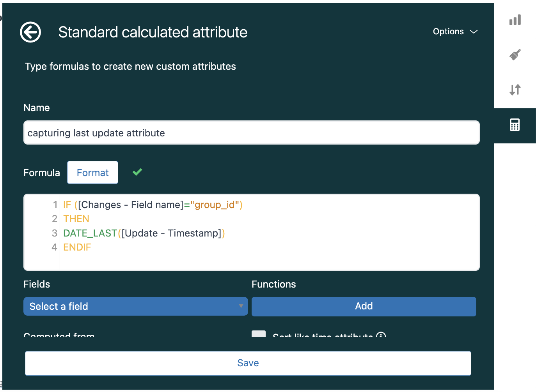Click the Format button
This screenshot has height=392, width=536.
92,173
